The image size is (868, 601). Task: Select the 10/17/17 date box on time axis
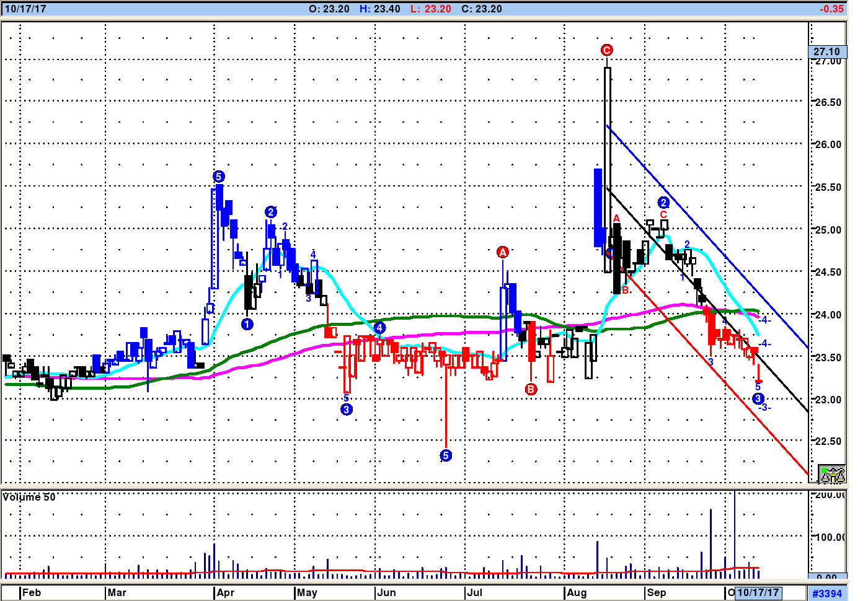click(x=758, y=593)
